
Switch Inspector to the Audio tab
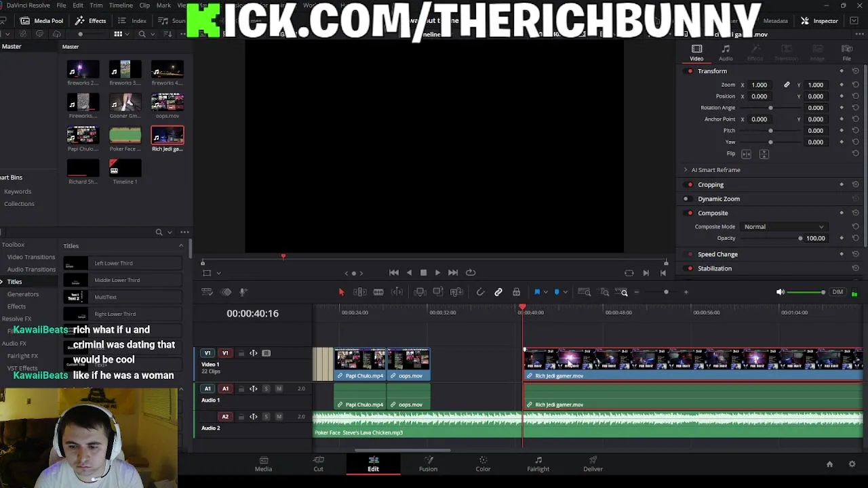click(726, 53)
